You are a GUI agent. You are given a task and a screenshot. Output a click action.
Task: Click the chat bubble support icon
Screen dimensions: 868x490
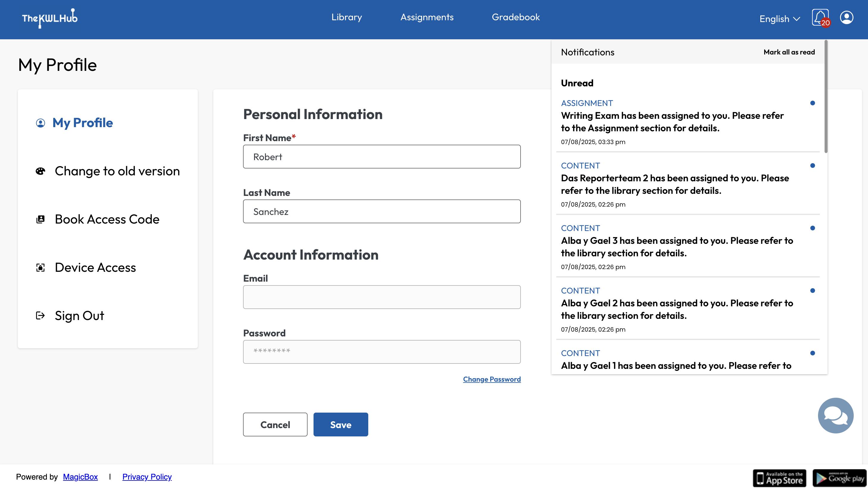[836, 415]
